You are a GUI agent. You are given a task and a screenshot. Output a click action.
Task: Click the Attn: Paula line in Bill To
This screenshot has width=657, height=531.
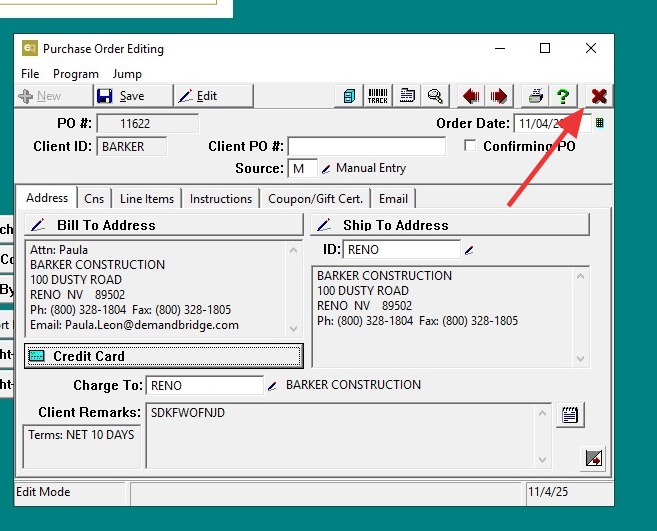[59, 250]
